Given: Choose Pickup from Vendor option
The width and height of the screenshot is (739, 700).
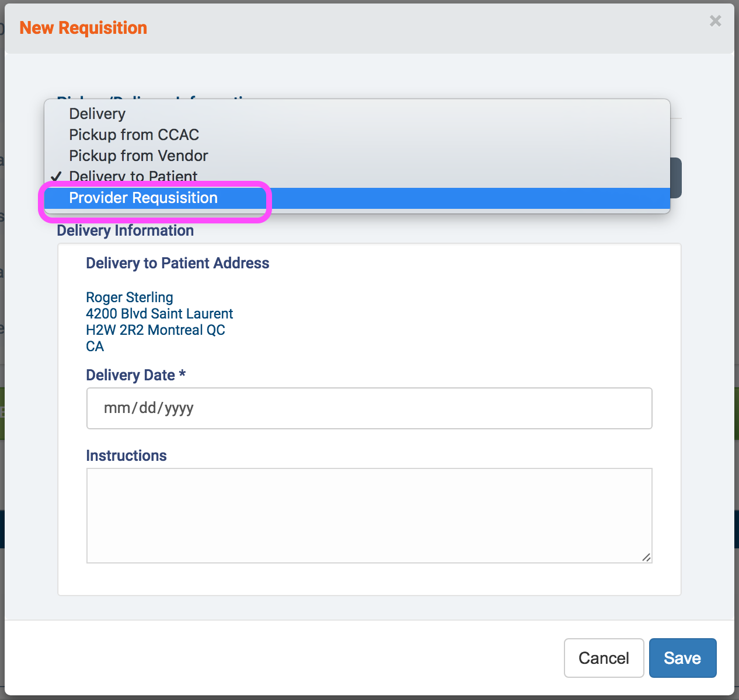Looking at the screenshot, I should click(x=138, y=156).
